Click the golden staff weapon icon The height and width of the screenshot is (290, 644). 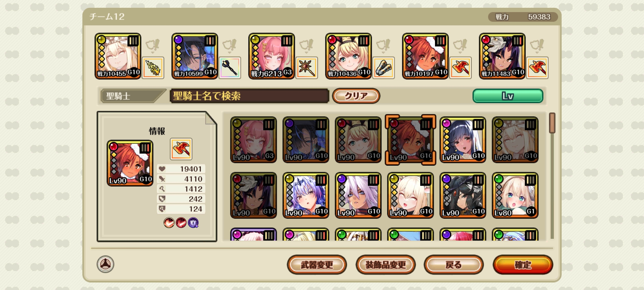pos(153,68)
